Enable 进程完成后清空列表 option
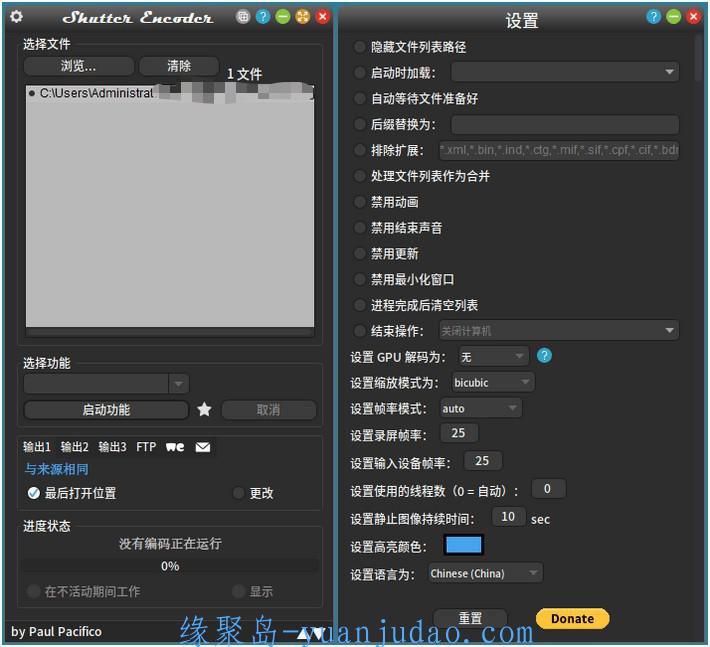 (x=360, y=305)
